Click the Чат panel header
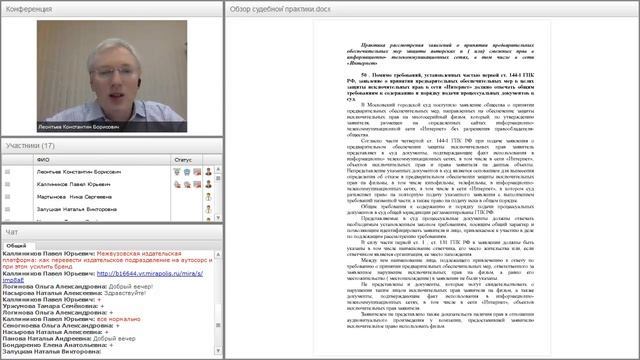Image resolution: width=640 pixels, height=360 pixels. click(x=112, y=232)
